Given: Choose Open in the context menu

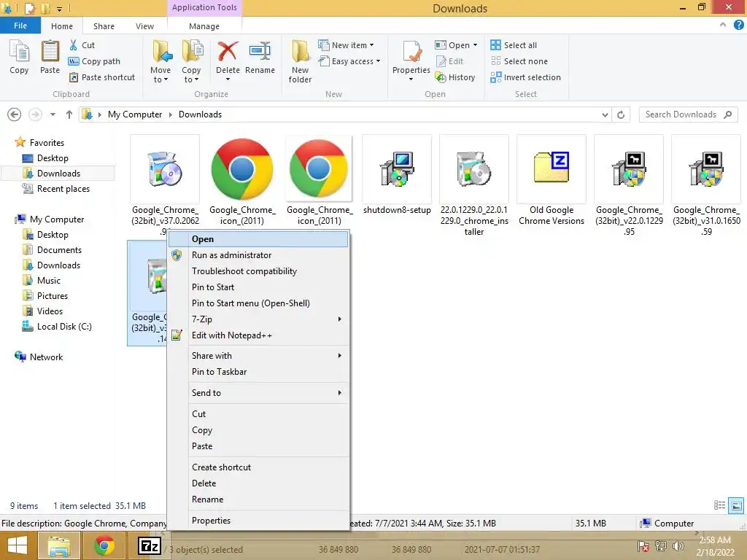Looking at the screenshot, I should (x=259, y=239).
